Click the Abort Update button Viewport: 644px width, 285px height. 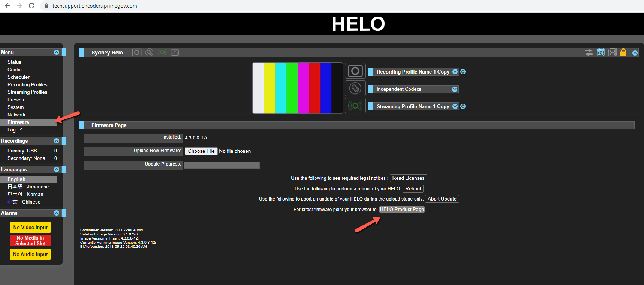(x=442, y=199)
